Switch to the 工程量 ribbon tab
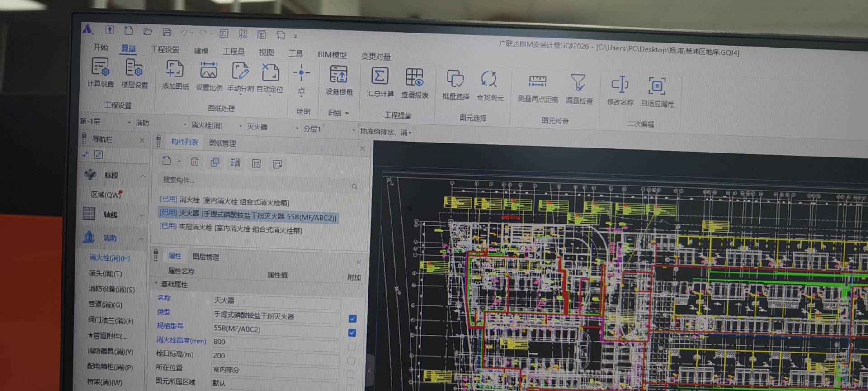Screen dimensions: 868x391 (233, 52)
